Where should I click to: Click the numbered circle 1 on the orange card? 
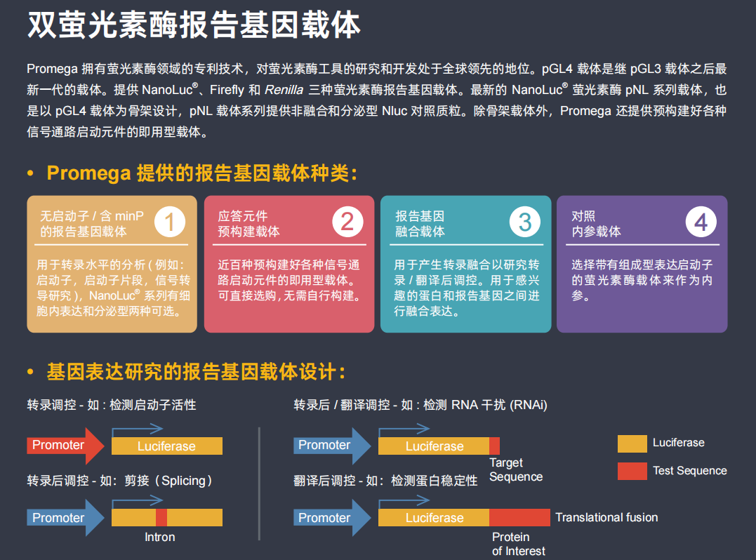(x=170, y=222)
